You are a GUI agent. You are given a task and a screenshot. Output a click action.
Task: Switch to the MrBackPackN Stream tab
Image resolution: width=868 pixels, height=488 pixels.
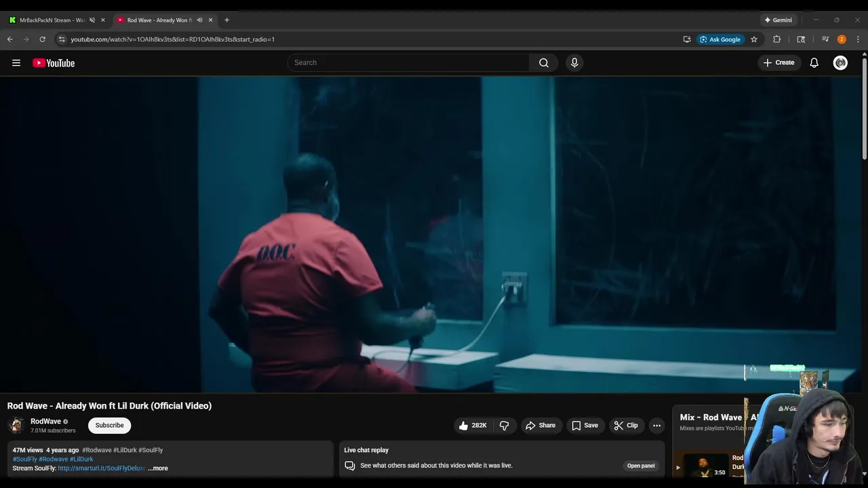pos(52,20)
